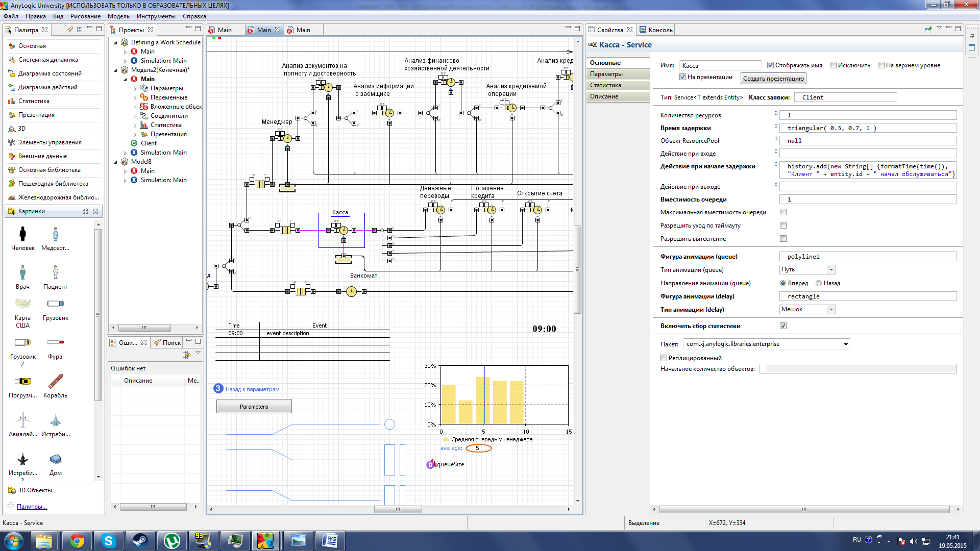The image size is (980, 551).
Task: Open Chrome from the taskbar
Action: [77, 540]
